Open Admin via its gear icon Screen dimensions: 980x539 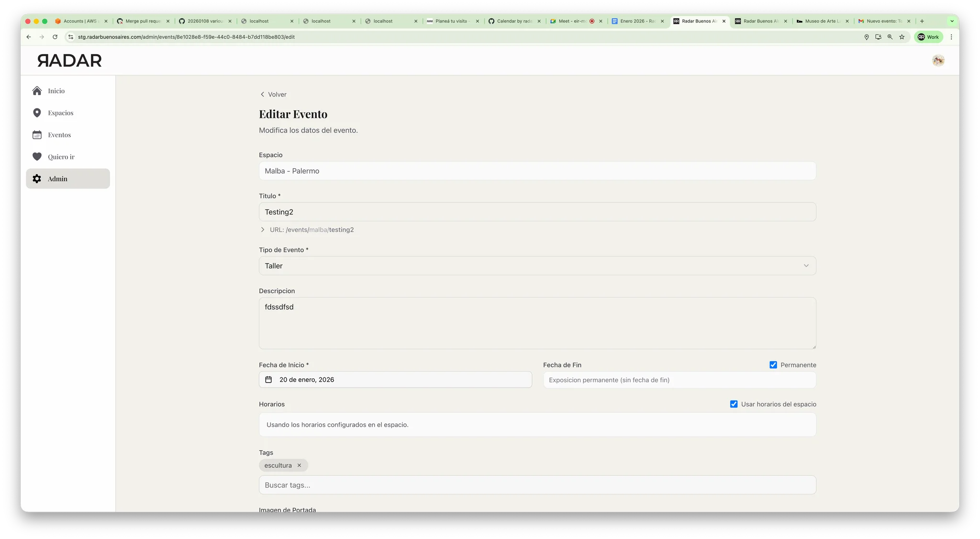(37, 179)
